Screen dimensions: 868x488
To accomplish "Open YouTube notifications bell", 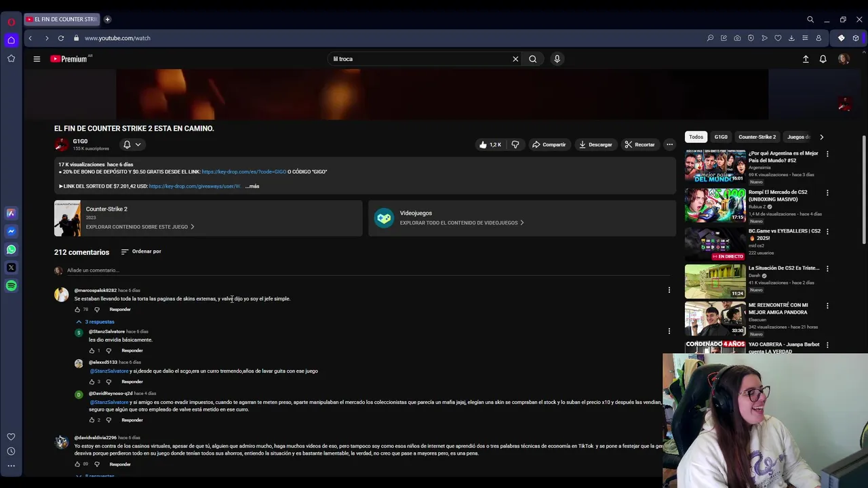I will (823, 59).
